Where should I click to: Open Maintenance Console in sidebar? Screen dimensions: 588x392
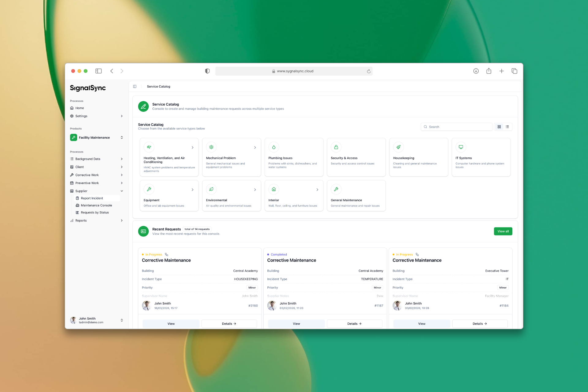pos(96,205)
